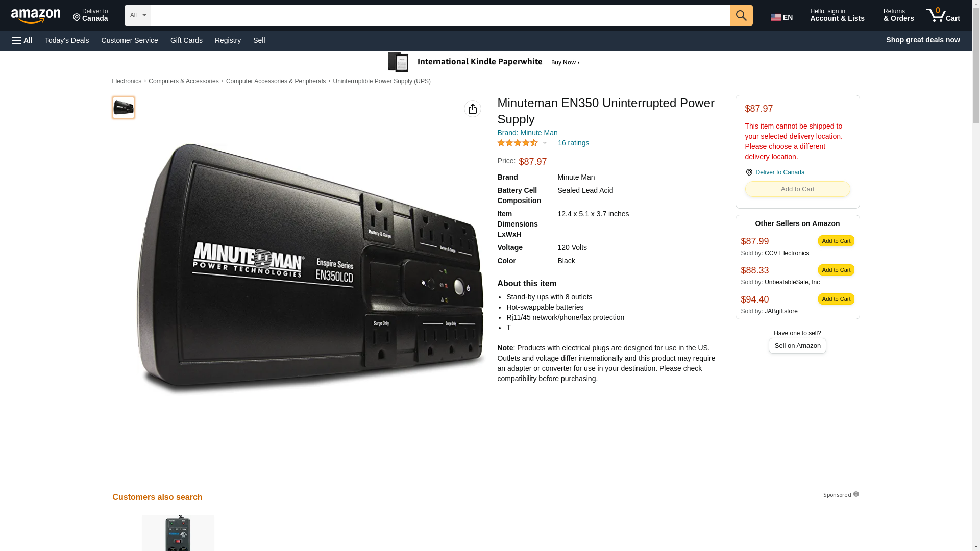Open the All search category dropdown

[137, 15]
